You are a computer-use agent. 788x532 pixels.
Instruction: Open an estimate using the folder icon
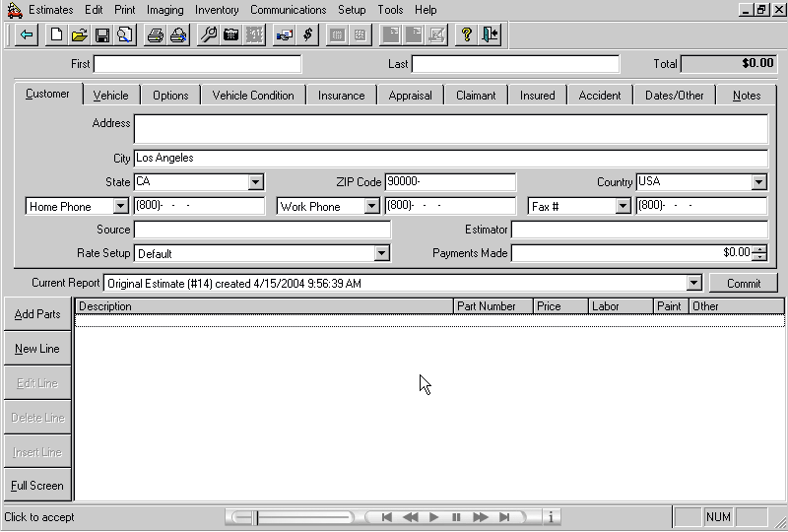tap(80, 35)
